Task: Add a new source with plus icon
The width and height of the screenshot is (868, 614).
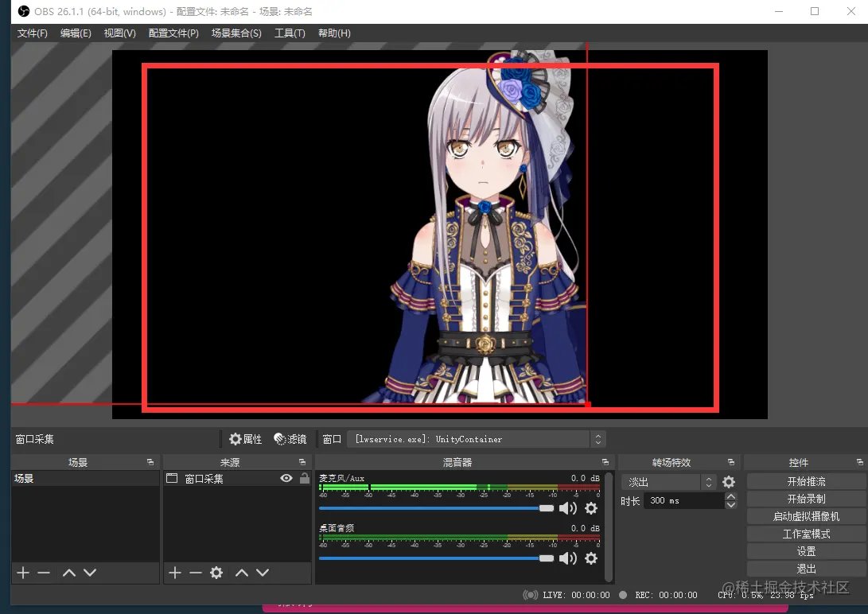Action: pos(174,573)
